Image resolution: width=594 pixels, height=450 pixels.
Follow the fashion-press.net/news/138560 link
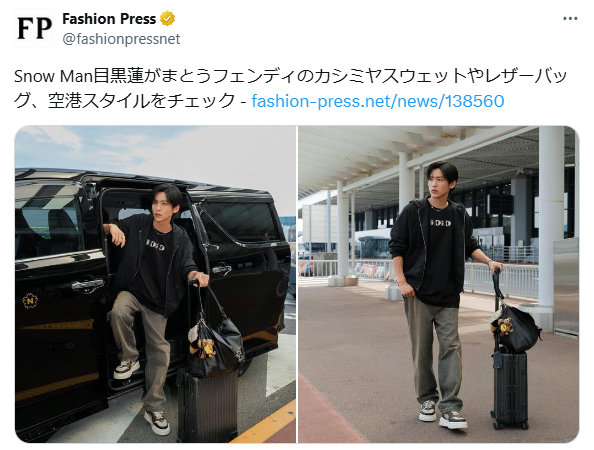[378, 101]
